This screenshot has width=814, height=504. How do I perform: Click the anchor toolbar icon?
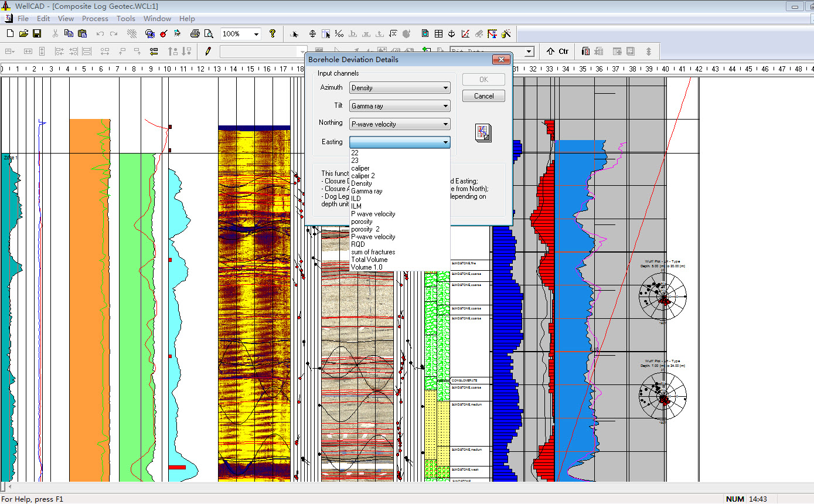tap(452, 33)
